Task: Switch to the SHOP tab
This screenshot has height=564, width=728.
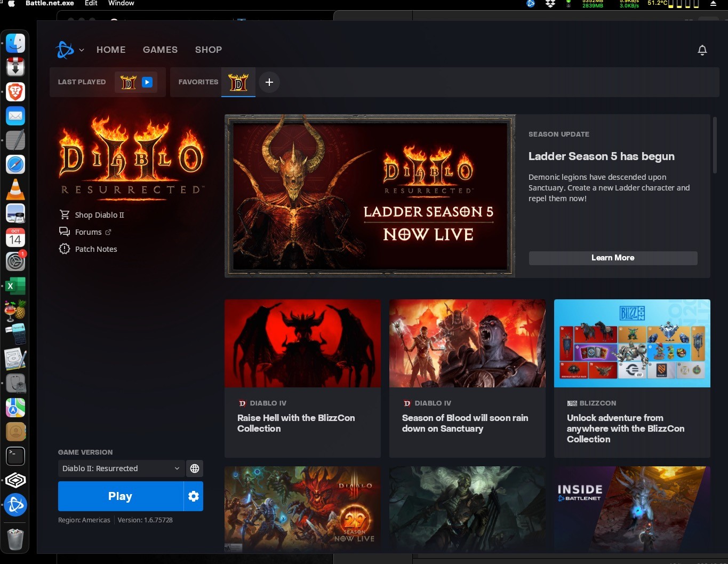Action: (x=208, y=50)
